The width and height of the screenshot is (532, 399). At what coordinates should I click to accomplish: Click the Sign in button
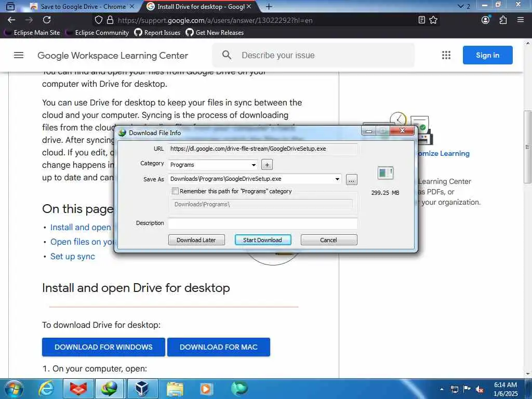487,55
